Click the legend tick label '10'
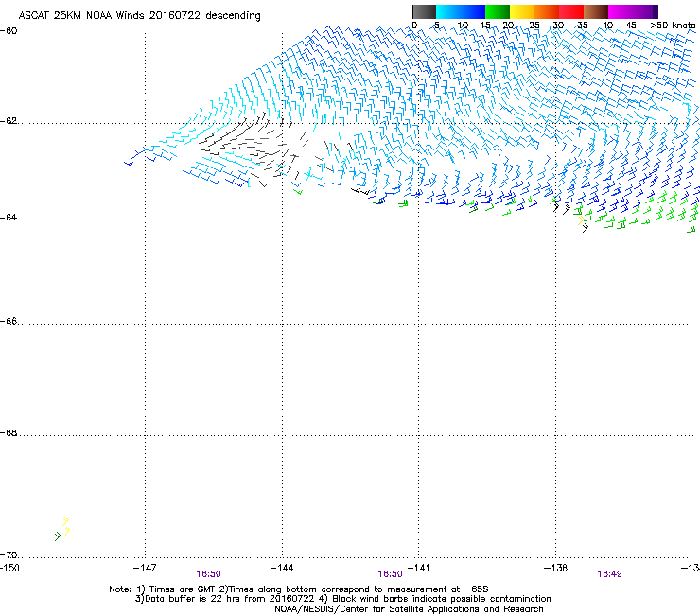Image resolution: width=700 pixels, height=615 pixels. (x=463, y=25)
